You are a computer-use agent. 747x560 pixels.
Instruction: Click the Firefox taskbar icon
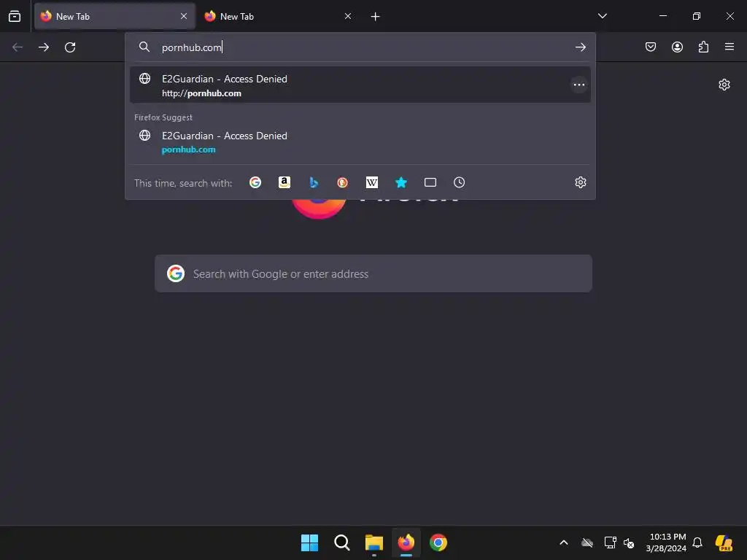pyautogui.click(x=406, y=542)
